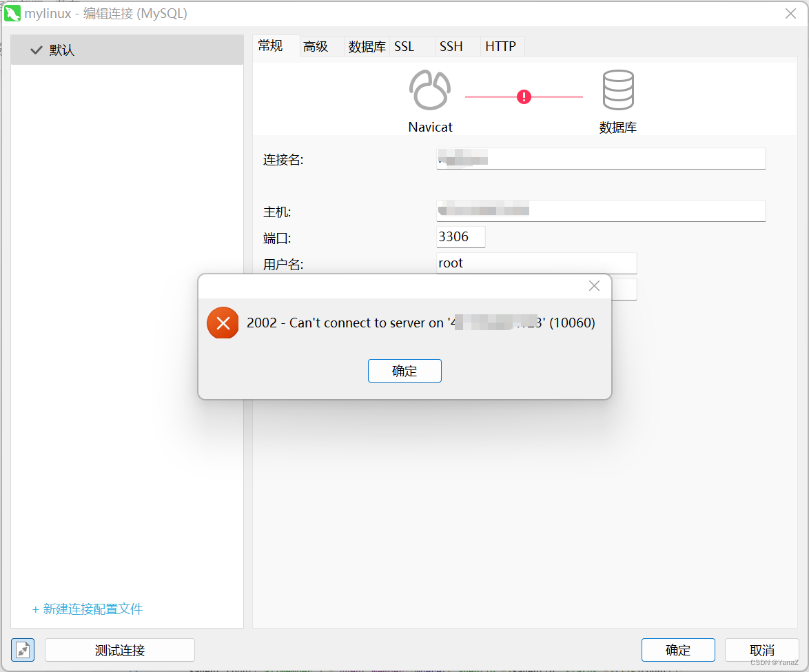
Task: Focus the 主机 input field
Action: tap(601, 211)
